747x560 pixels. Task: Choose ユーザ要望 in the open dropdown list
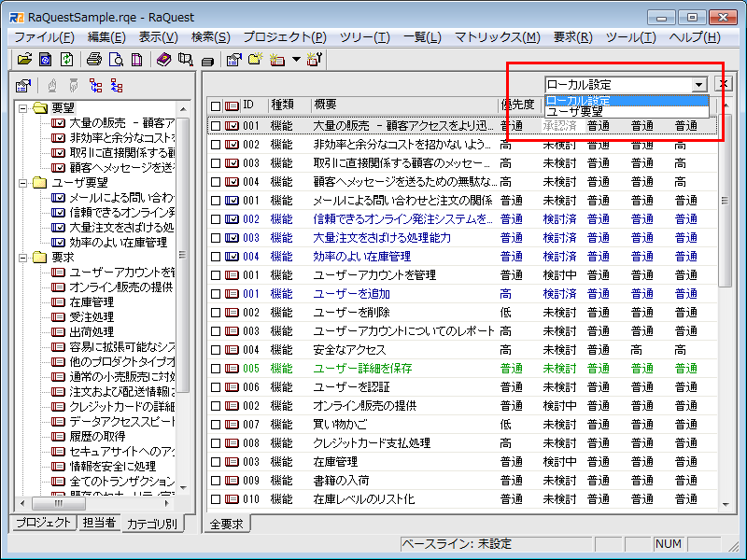(x=627, y=111)
